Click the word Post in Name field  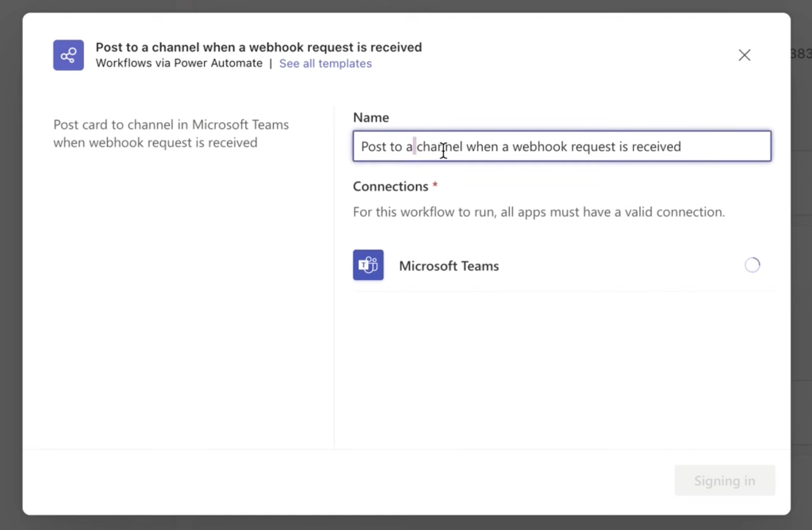tap(373, 147)
